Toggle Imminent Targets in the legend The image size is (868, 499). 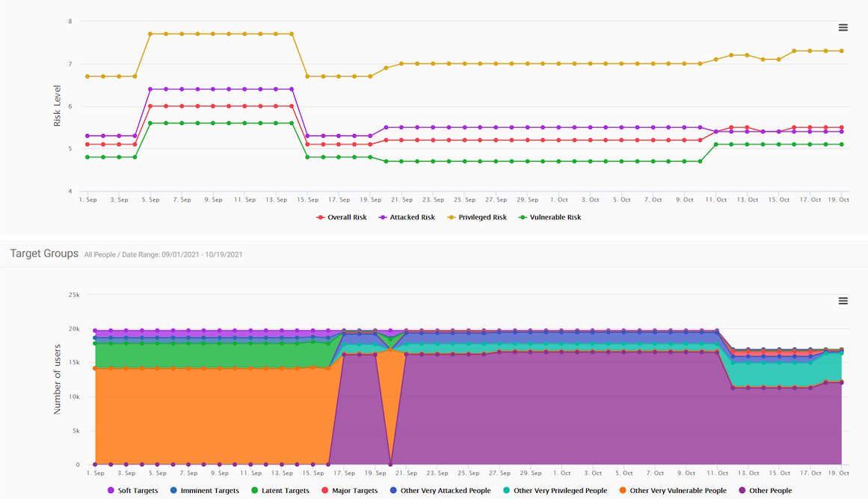204,491
